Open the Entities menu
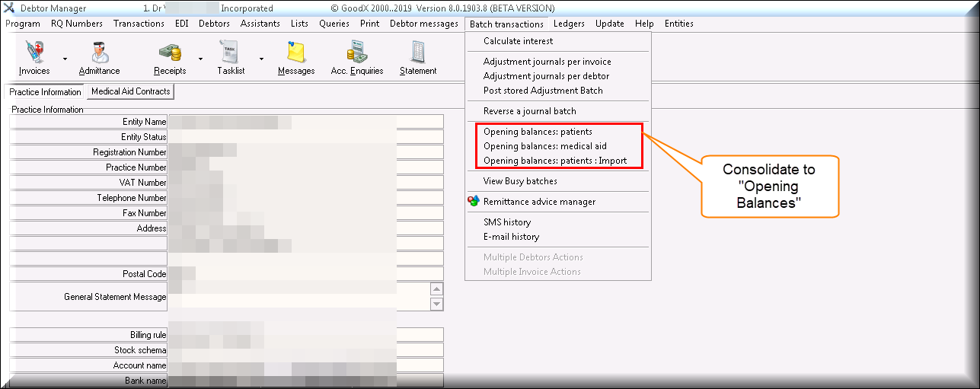The height and width of the screenshot is (389, 980). tap(679, 24)
